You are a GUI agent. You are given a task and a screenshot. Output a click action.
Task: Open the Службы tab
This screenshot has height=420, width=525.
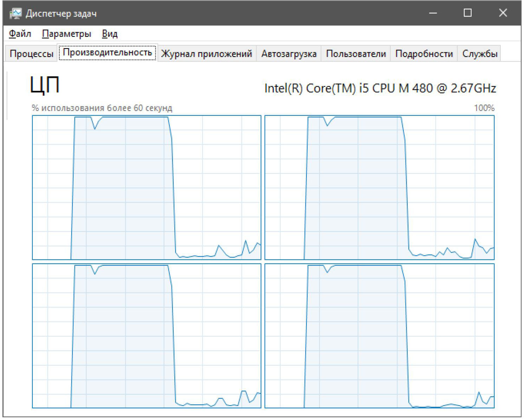480,54
